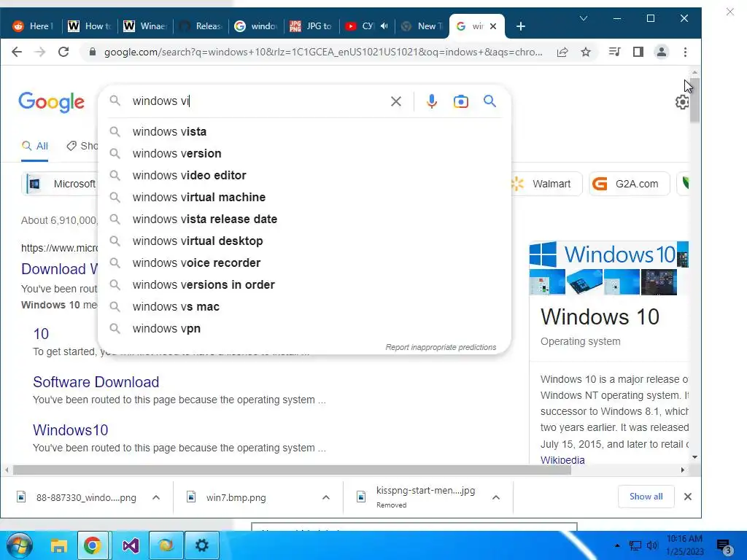Open Chrome profile avatar
This screenshot has height=560, width=747.
tap(661, 52)
